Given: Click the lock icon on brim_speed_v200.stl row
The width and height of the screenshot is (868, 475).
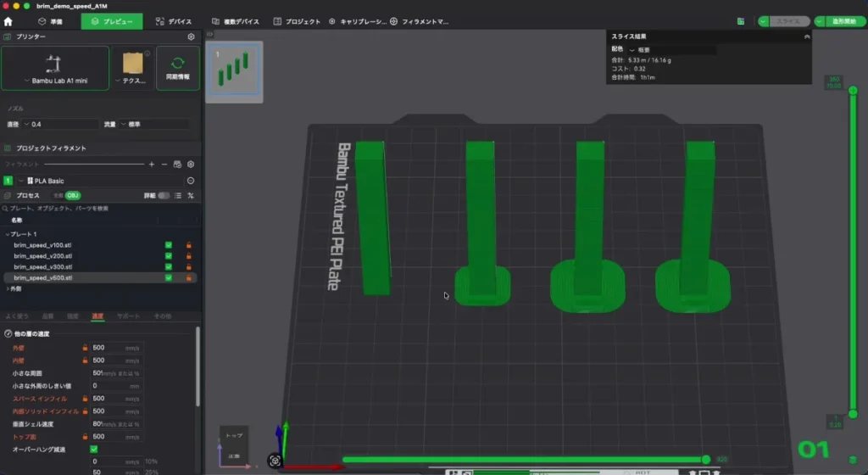Looking at the screenshot, I should [x=189, y=256].
